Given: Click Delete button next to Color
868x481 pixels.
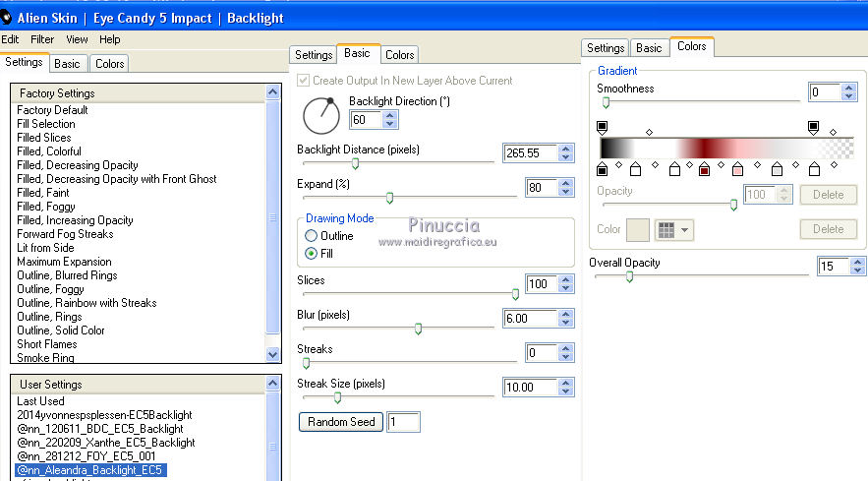Looking at the screenshot, I should tap(828, 229).
